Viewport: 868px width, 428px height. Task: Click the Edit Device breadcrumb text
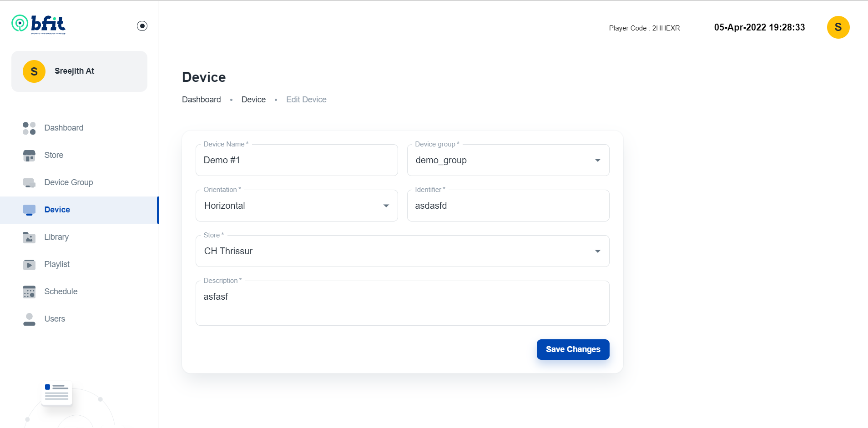[306, 100]
